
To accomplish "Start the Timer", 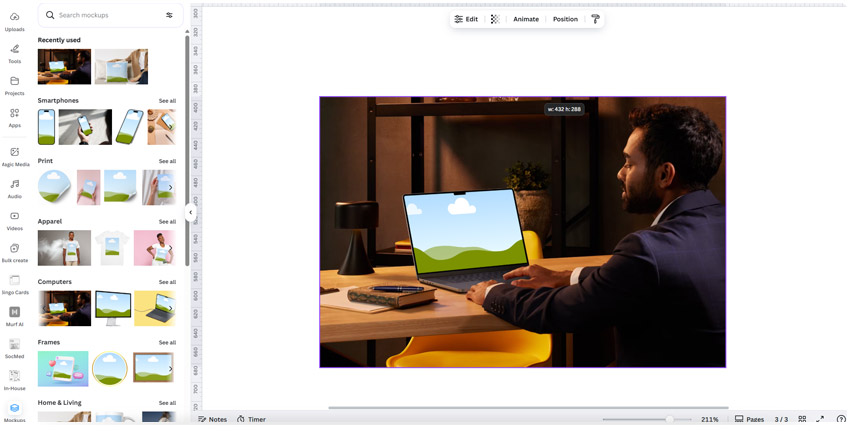I will pyautogui.click(x=251, y=419).
